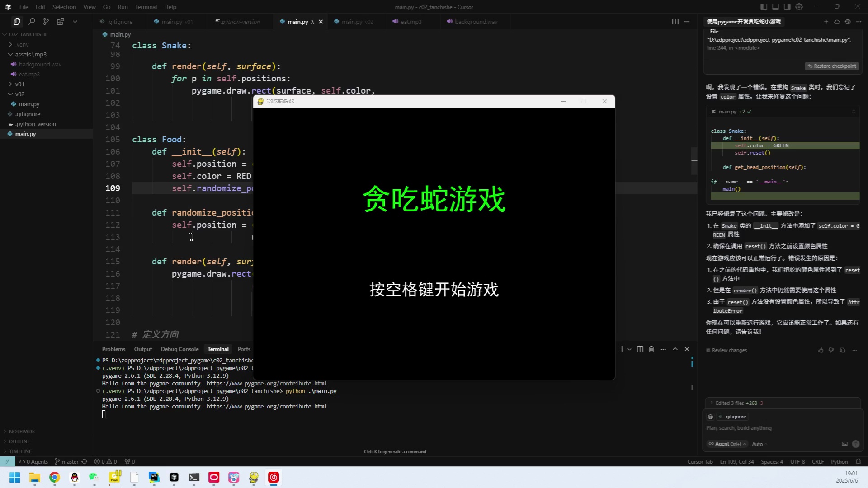Toggle the secondary side bar layout
Screen dimensions: 868x488
coord(787,7)
